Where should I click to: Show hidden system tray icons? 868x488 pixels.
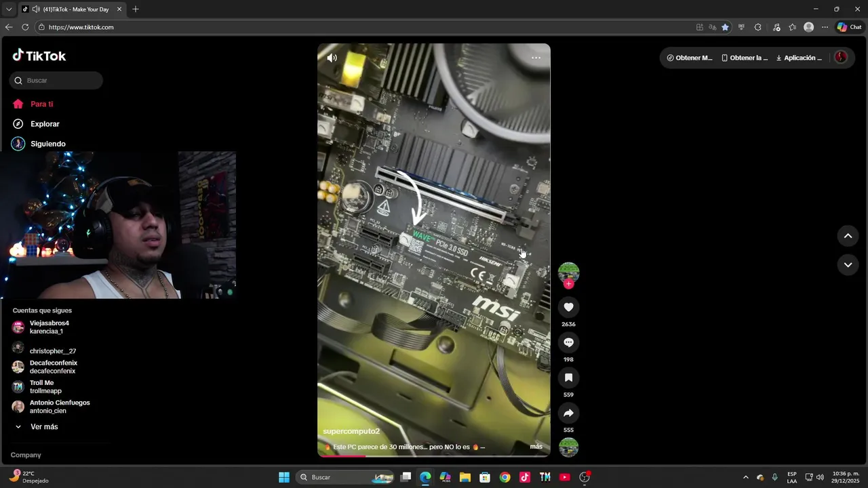click(x=746, y=477)
